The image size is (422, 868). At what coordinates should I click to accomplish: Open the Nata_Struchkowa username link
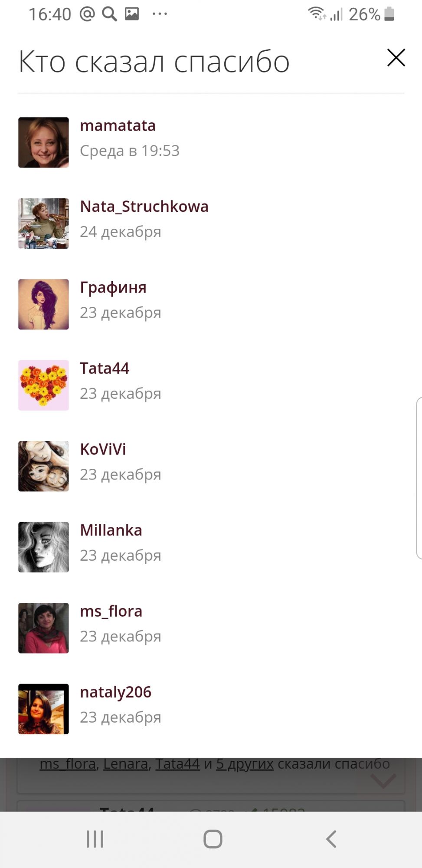click(144, 207)
